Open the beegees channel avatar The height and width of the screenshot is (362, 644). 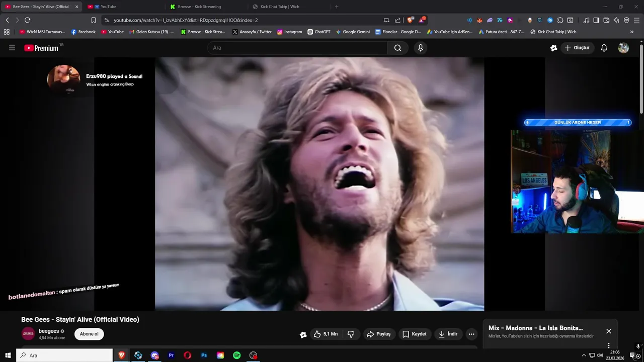pos(28,334)
